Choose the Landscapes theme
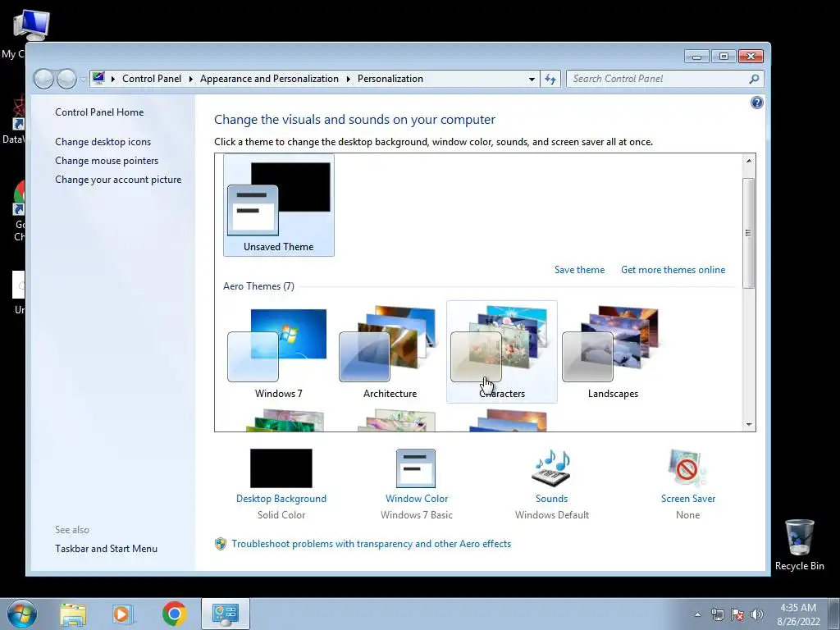 click(614, 352)
